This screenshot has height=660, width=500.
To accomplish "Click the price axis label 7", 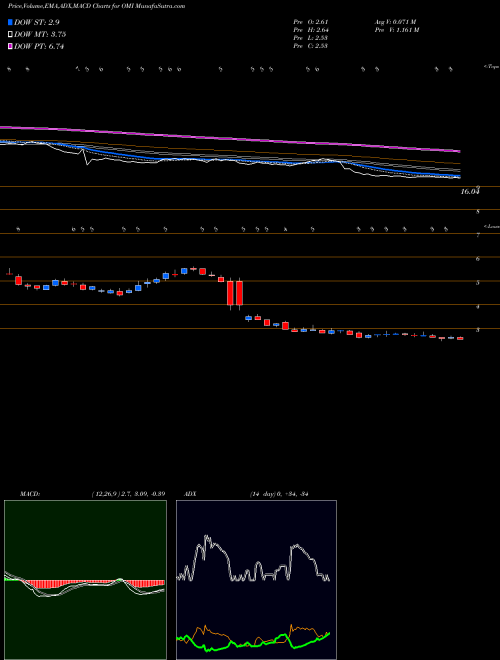I will (x=478, y=235).
